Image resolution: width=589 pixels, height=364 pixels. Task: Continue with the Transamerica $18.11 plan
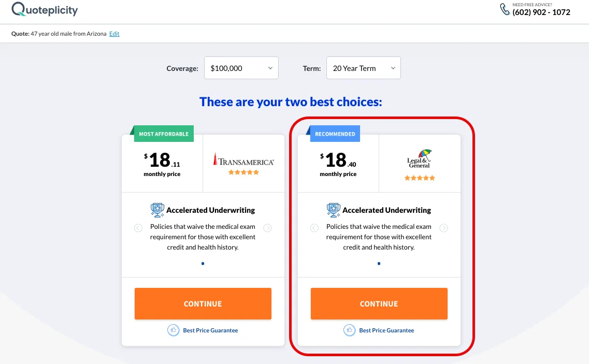point(203,303)
